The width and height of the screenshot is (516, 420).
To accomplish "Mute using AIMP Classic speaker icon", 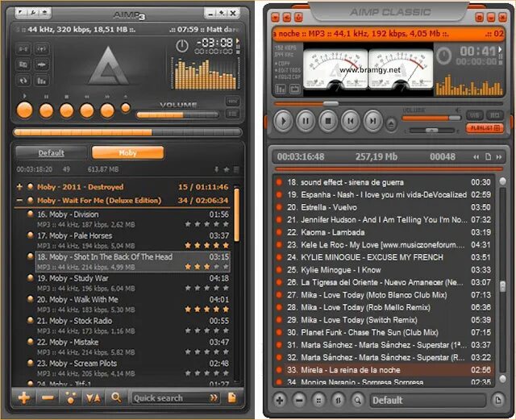I will 458,110.
